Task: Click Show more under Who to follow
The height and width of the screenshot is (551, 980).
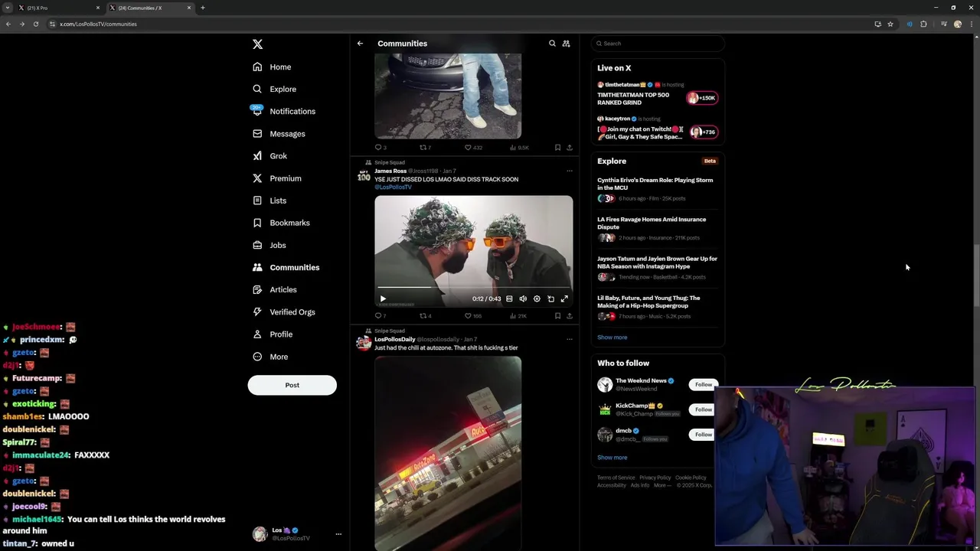Action: point(612,458)
